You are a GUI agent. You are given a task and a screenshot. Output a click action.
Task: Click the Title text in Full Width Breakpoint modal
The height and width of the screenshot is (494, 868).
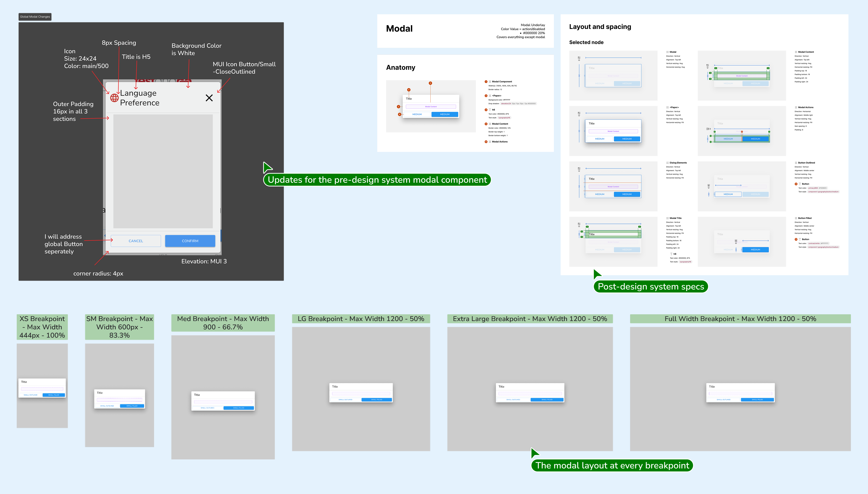pos(712,386)
